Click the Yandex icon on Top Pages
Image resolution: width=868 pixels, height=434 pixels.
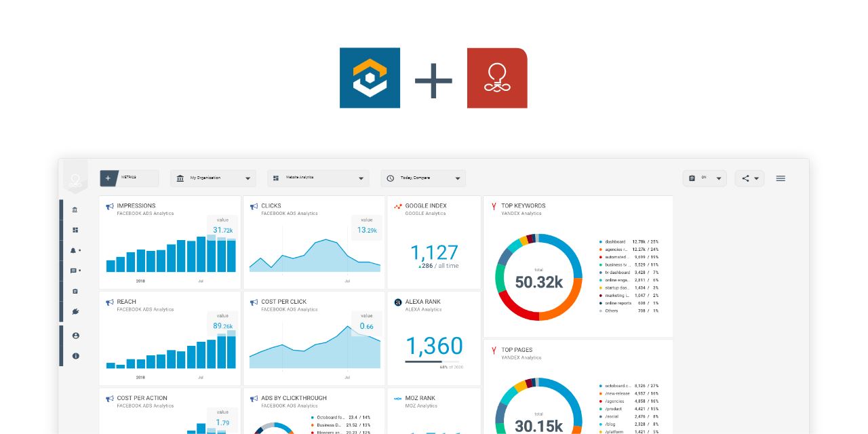494,351
